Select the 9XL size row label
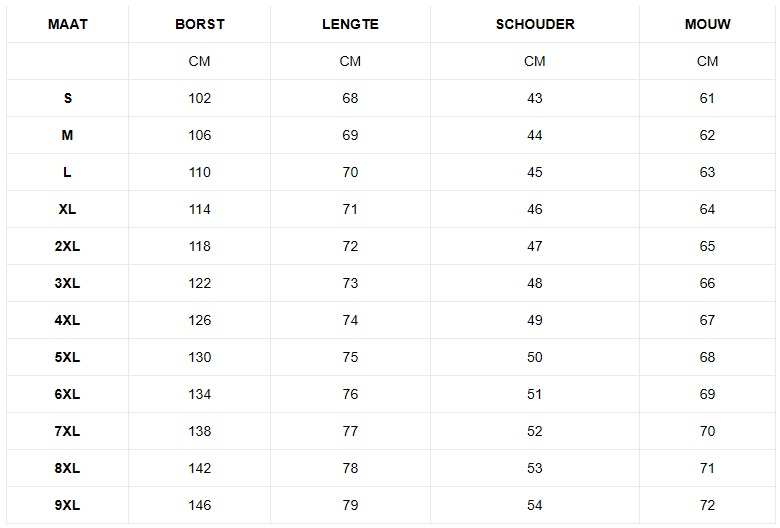Image resolution: width=780 pixels, height=528 pixels. [67, 505]
